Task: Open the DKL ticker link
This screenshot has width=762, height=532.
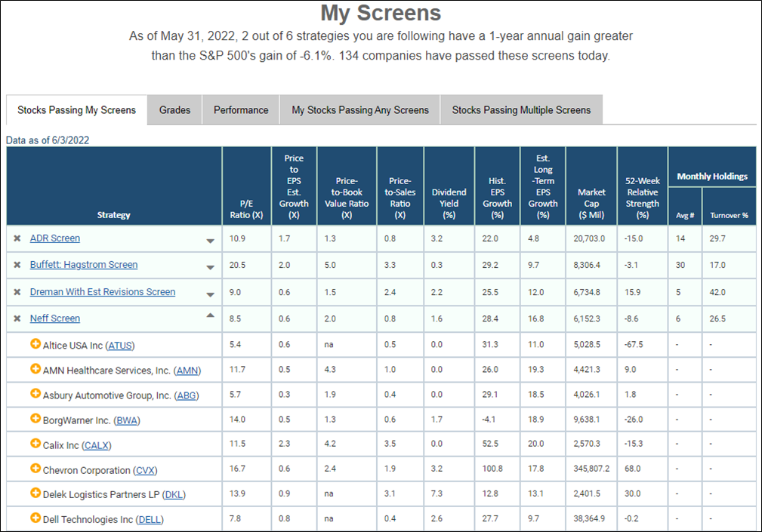Action: (x=174, y=495)
